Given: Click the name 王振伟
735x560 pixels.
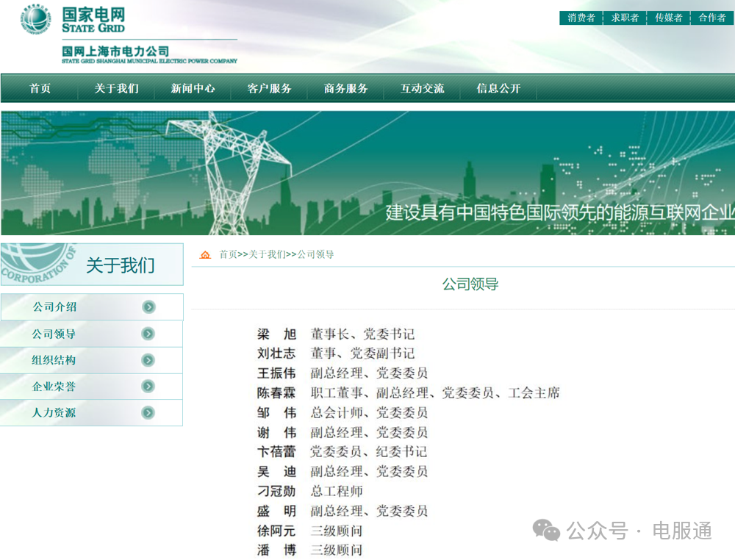Looking at the screenshot, I should 276,373.
